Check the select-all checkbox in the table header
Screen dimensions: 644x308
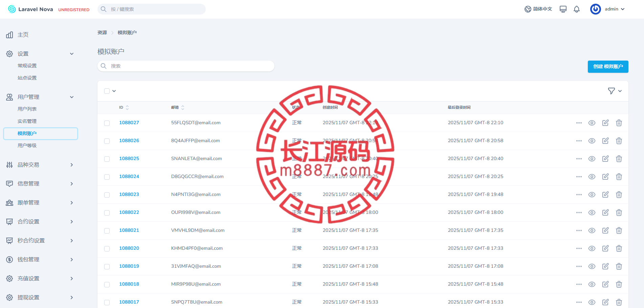[x=107, y=91]
